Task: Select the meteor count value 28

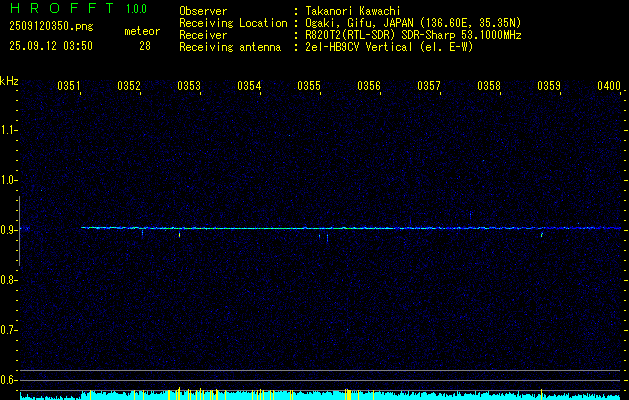Action: click(145, 46)
